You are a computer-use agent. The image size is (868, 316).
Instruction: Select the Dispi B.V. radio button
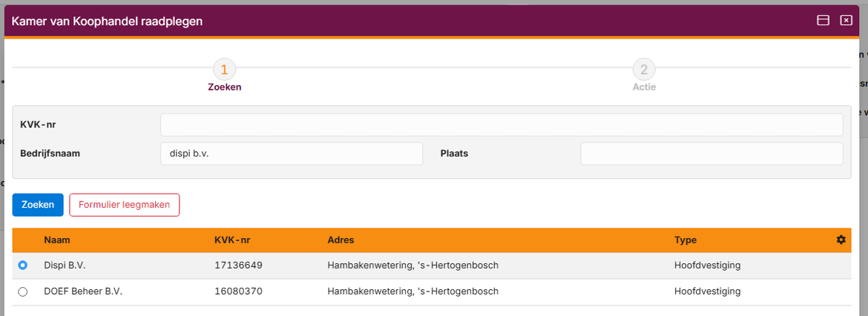(x=23, y=265)
